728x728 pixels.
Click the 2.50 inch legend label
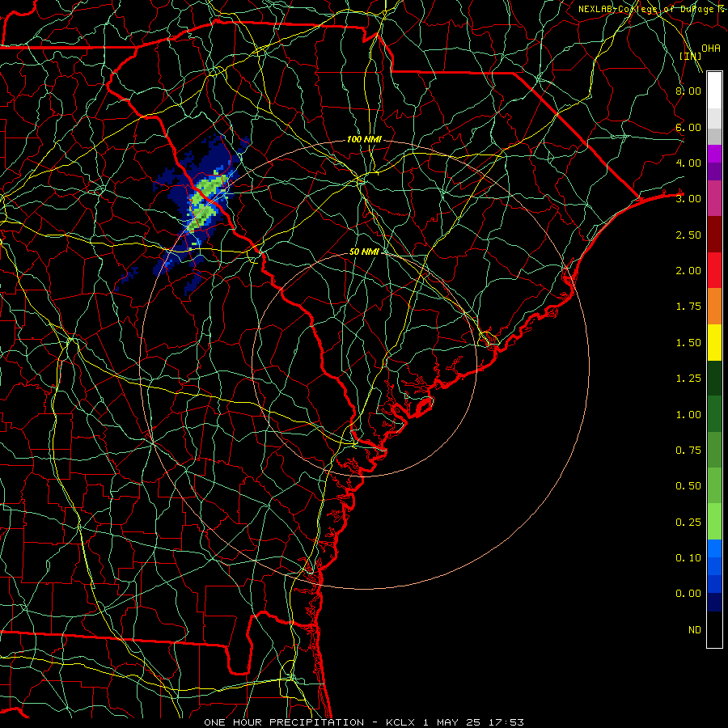[688, 235]
